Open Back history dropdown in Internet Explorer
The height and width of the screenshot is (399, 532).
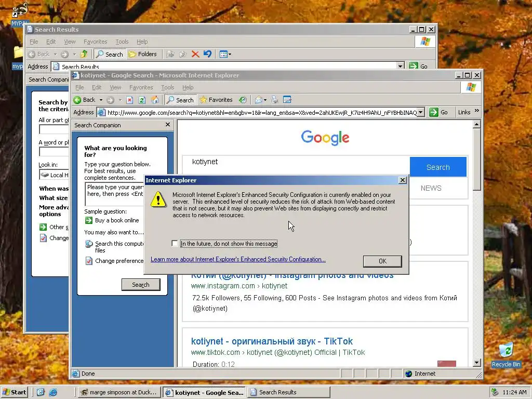pos(101,100)
